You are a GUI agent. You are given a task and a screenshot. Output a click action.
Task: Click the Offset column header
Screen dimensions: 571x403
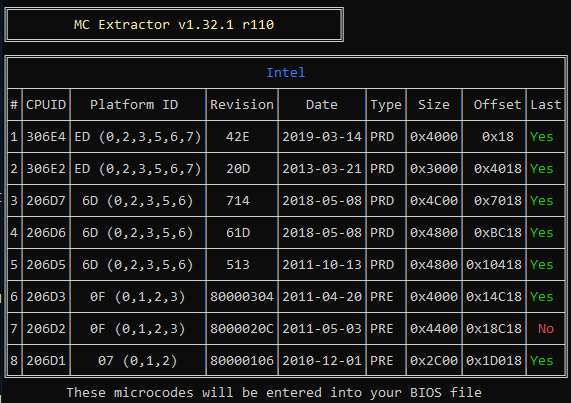pyautogui.click(x=497, y=105)
